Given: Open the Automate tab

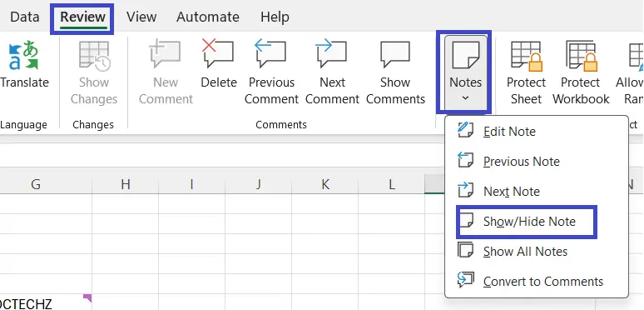Looking at the screenshot, I should pyautogui.click(x=208, y=17).
